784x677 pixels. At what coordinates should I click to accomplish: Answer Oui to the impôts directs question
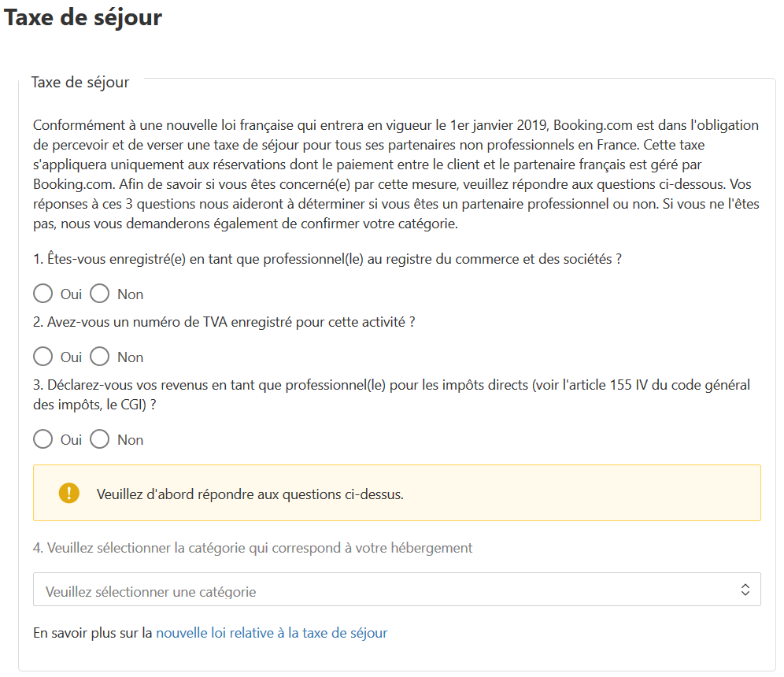43,439
